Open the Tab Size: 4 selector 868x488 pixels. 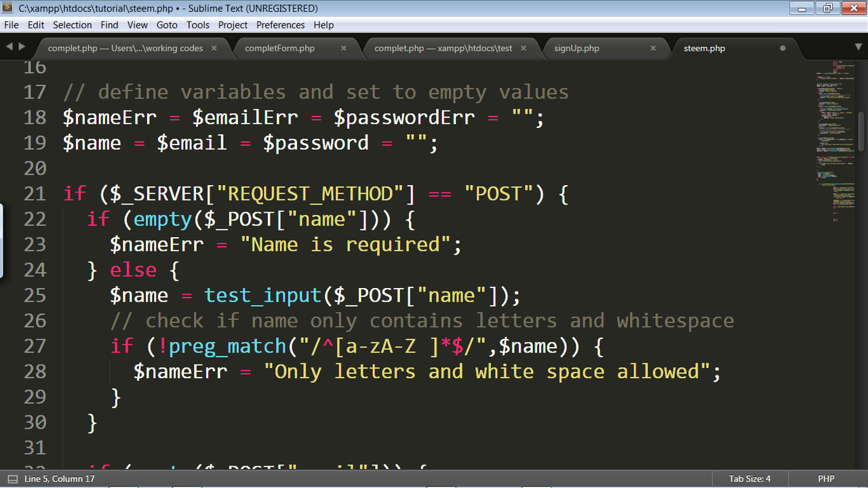(x=749, y=479)
